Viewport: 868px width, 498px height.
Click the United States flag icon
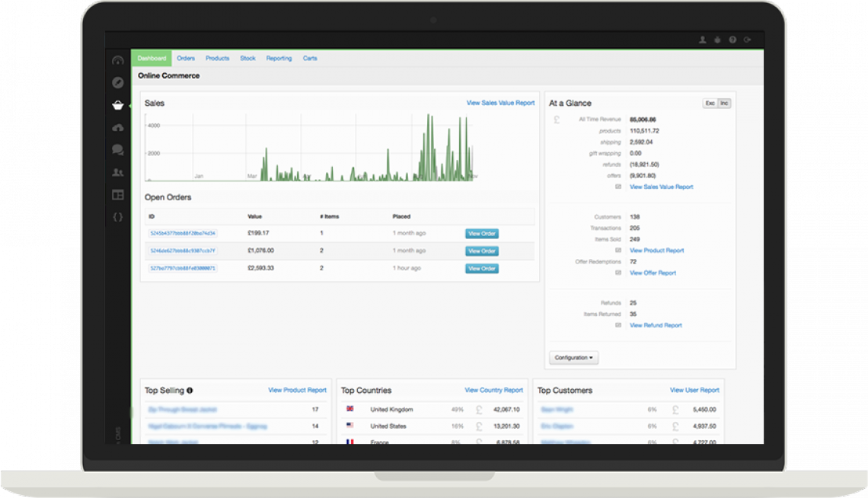pos(349,426)
